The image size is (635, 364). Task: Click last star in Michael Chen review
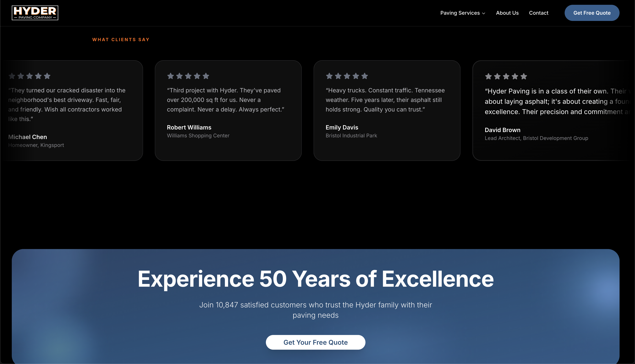[47, 76]
